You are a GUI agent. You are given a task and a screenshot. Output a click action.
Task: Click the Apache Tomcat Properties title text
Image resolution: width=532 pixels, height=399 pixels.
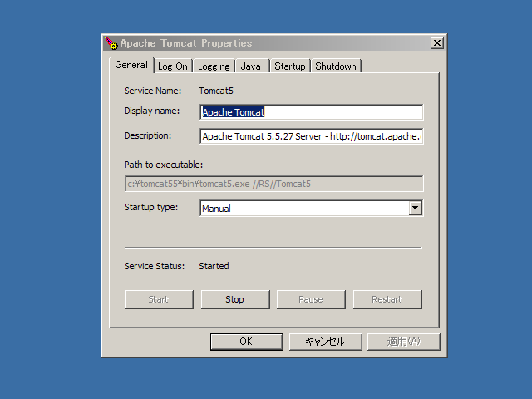point(186,43)
